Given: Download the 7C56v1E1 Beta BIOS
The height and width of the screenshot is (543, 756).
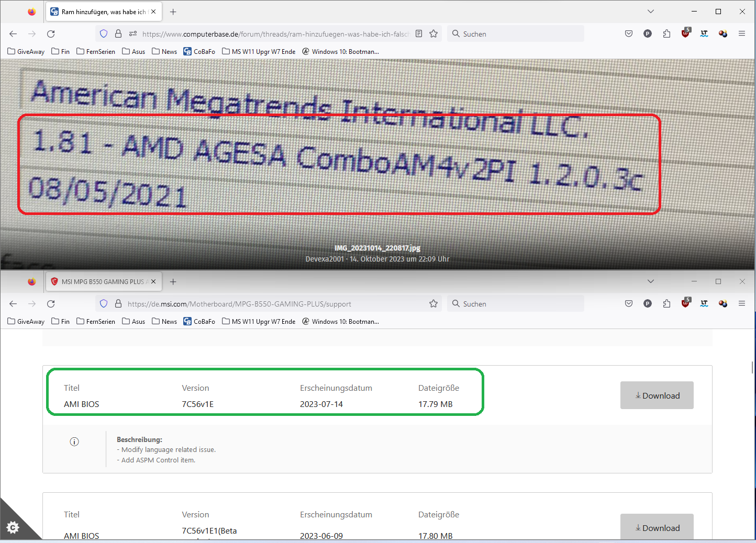Looking at the screenshot, I should coord(657,527).
